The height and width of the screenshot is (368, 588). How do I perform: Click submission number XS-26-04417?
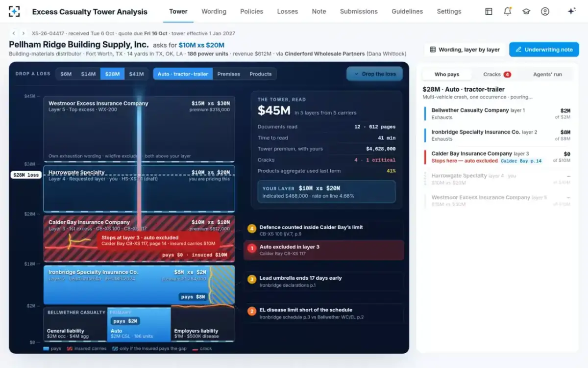48,33
